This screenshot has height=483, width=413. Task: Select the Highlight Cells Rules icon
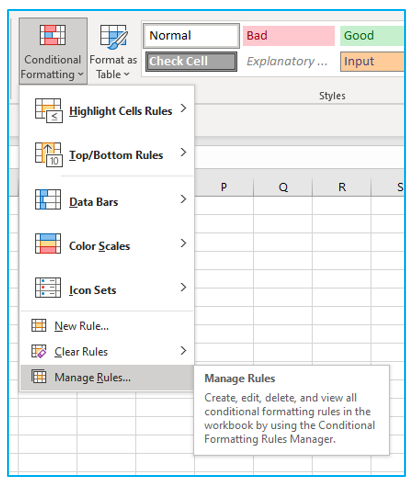(x=49, y=110)
